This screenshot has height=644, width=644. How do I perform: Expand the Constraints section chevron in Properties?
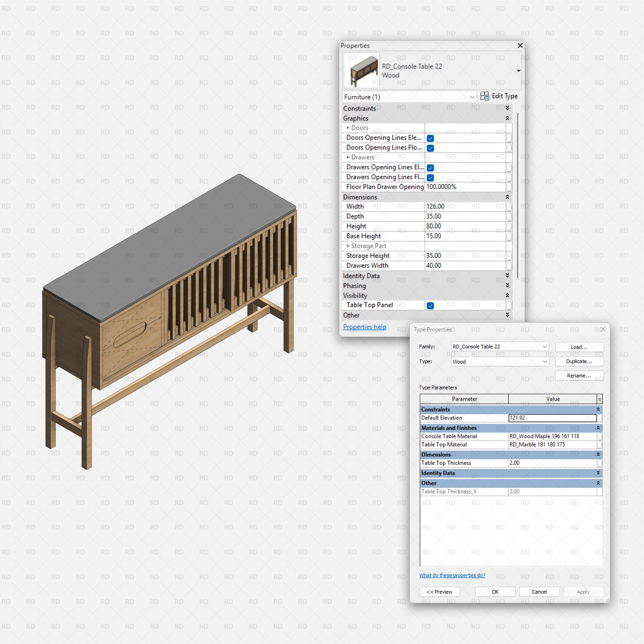[x=507, y=108]
